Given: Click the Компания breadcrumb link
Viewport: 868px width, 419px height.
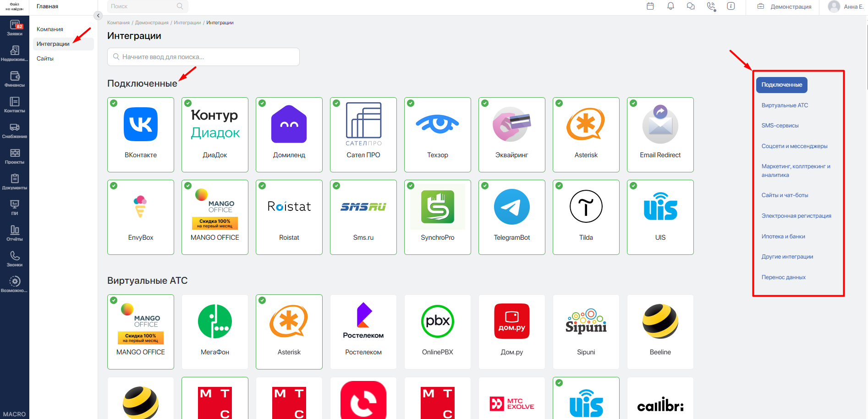Looking at the screenshot, I should 118,22.
